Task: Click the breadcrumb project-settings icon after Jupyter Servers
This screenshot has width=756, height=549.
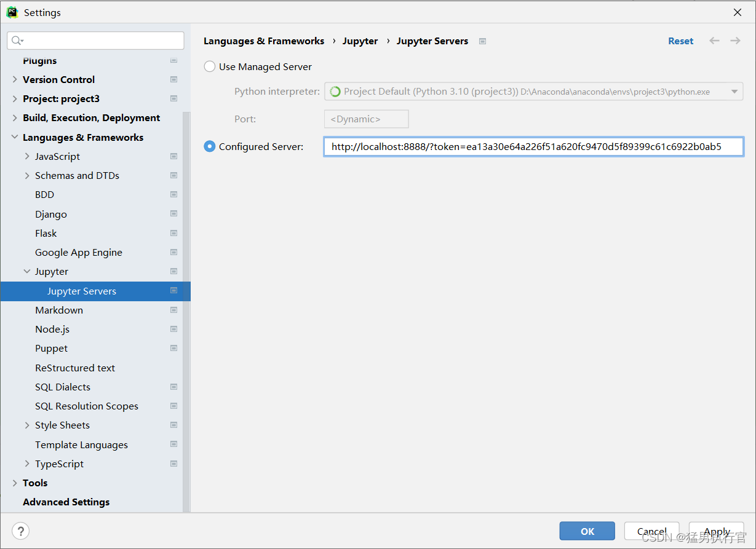Action: coord(483,41)
